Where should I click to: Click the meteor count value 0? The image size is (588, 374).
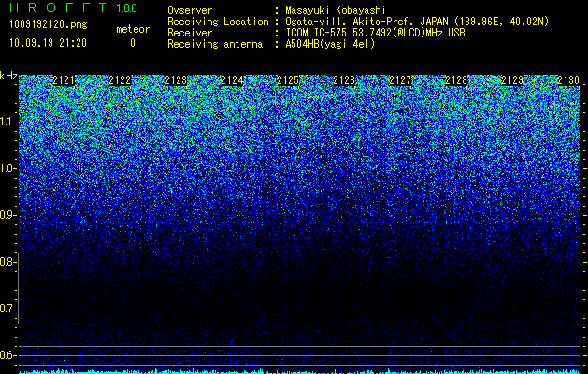pyautogui.click(x=133, y=43)
